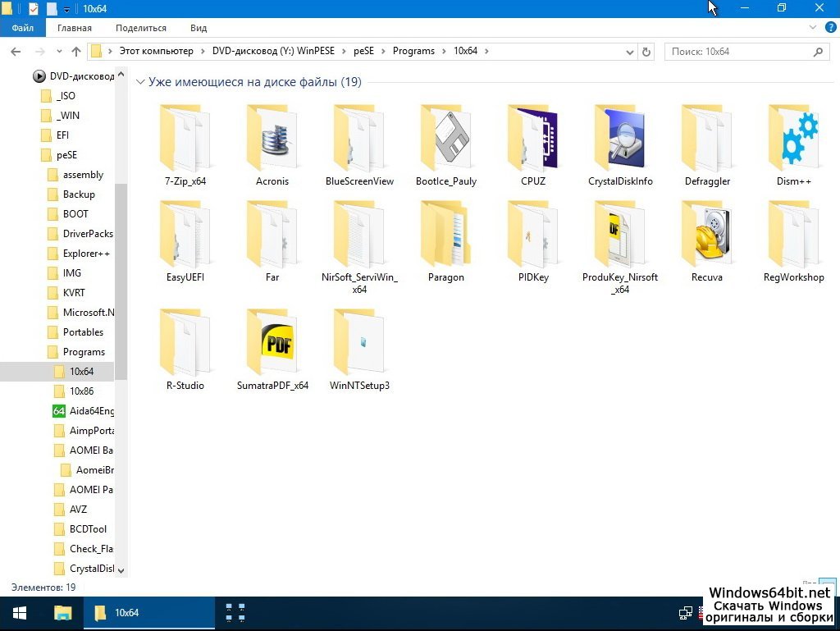Open the ProduKey_Nirsoft_x64 folder
The width and height of the screenshot is (840, 631).
(x=620, y=234)
